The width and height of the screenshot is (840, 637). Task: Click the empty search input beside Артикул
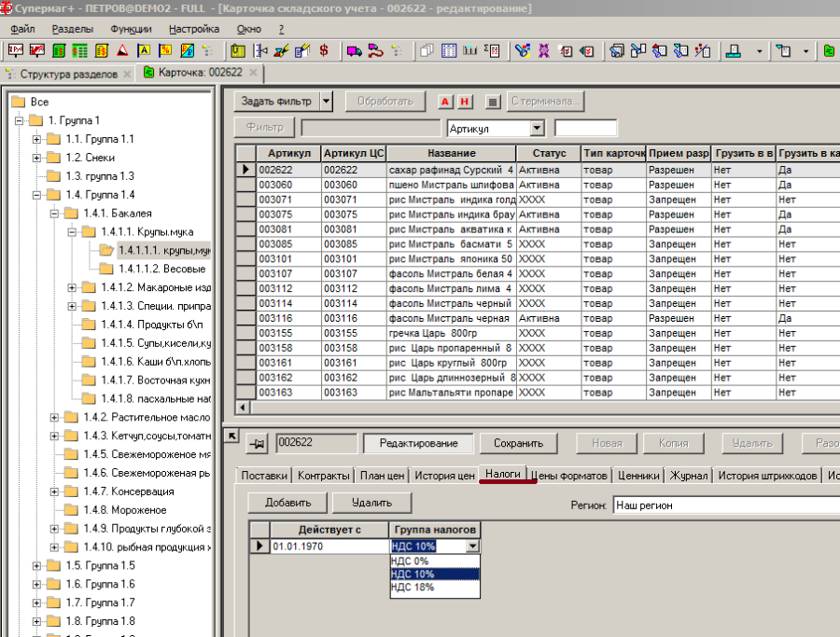point(585,129)
